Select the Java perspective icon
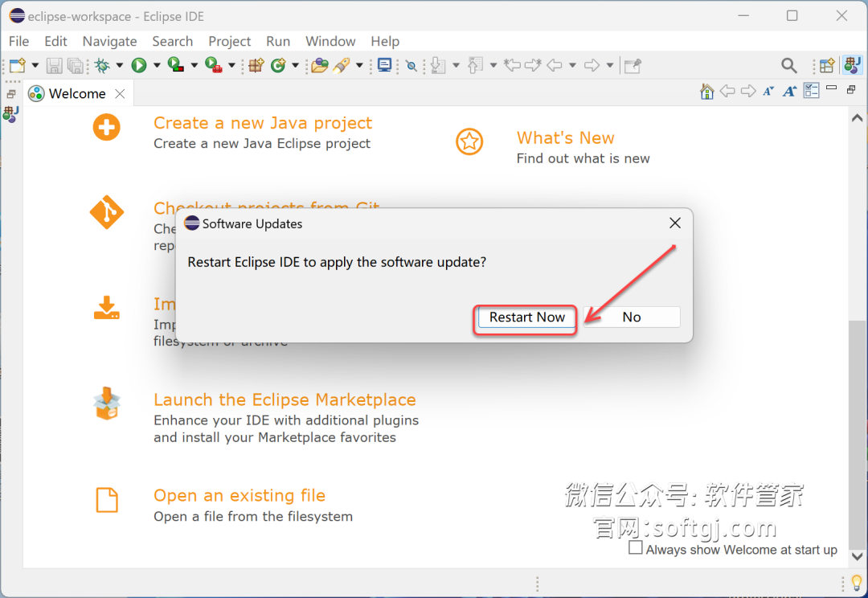Image resolution: width=868 pixels, height=598 pixels. 852,65
